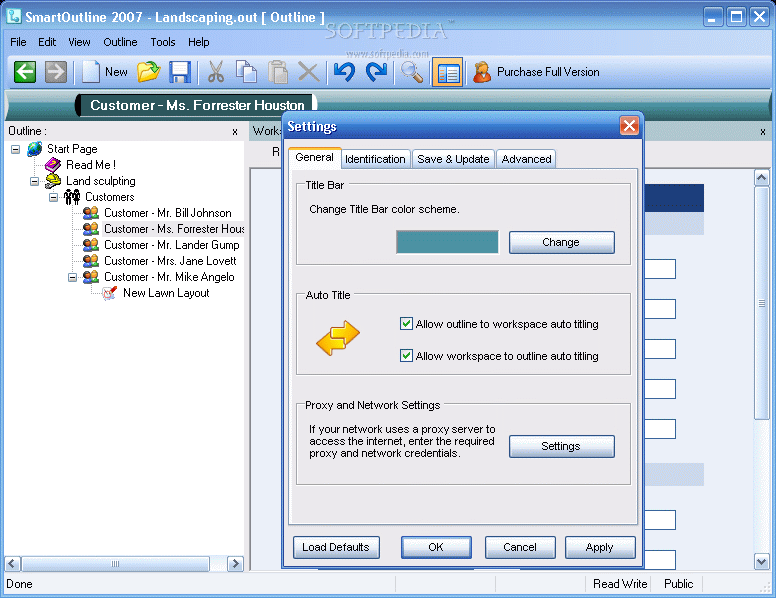Create a New document from toolbar

(x=105, y=72)
